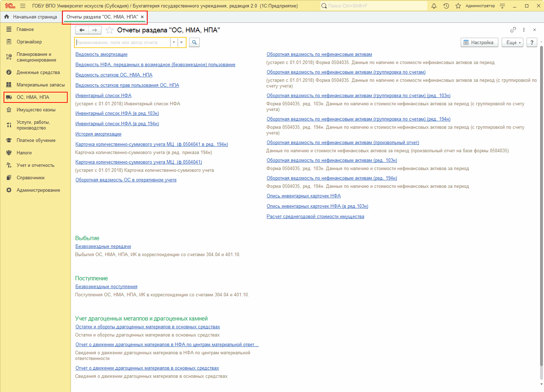The width and height of the screenshot is (544, 392).
Task: Open Налоги section in sidebar
Action: 24,153
